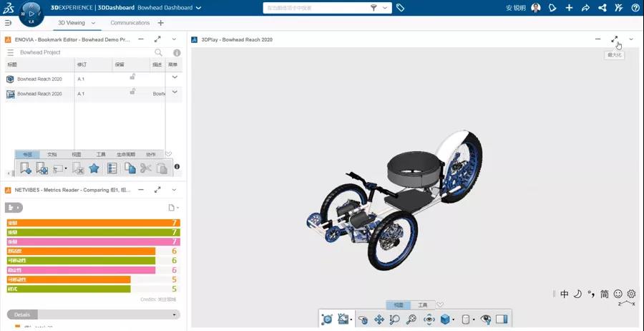Select the rotate view tool
Viewport: 644px width, 331px height.
coord(363,319)
